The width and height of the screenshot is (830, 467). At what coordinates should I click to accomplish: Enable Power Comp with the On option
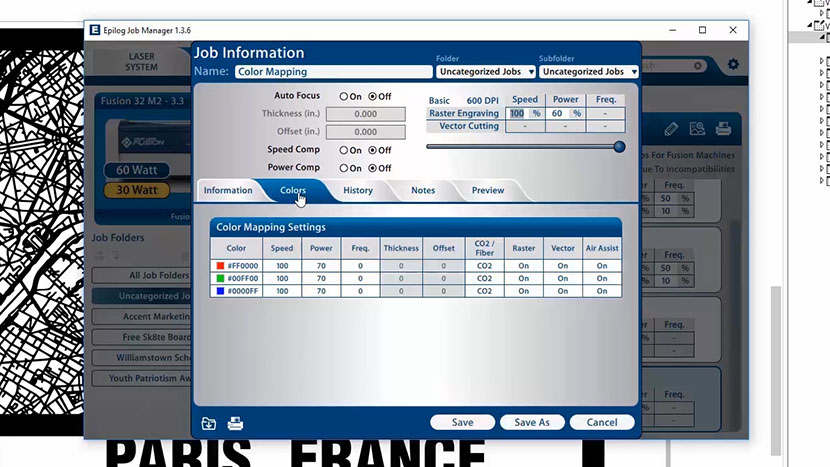click(343, 168)
